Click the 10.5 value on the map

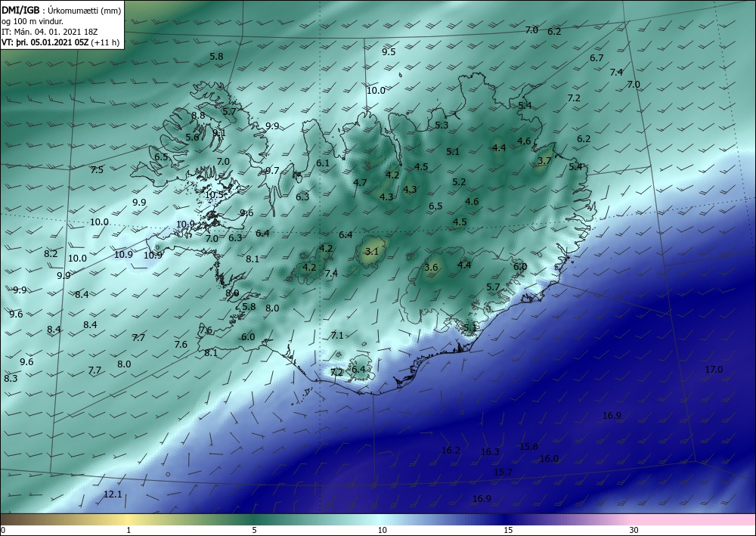214,195
